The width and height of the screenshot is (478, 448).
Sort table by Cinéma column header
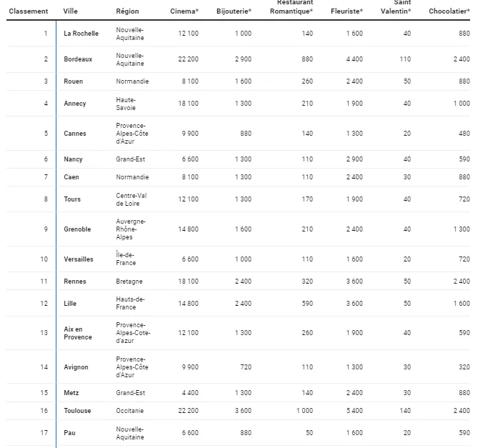click(184, 11)
